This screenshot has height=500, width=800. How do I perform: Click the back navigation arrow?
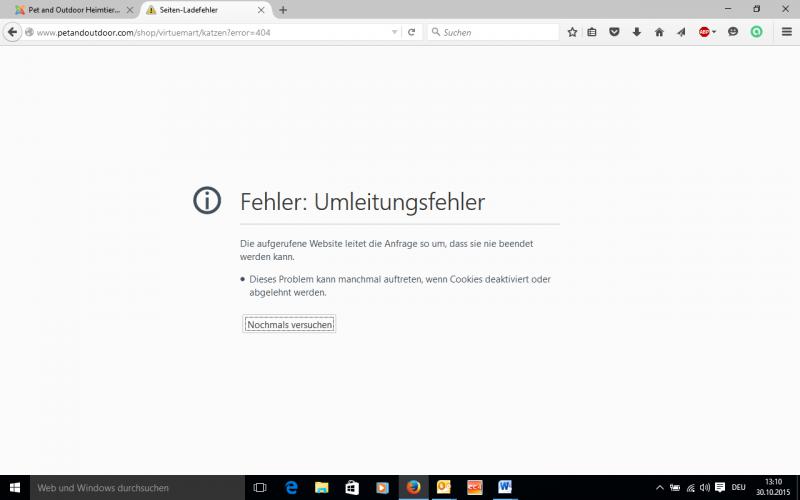tap(13, 32)
